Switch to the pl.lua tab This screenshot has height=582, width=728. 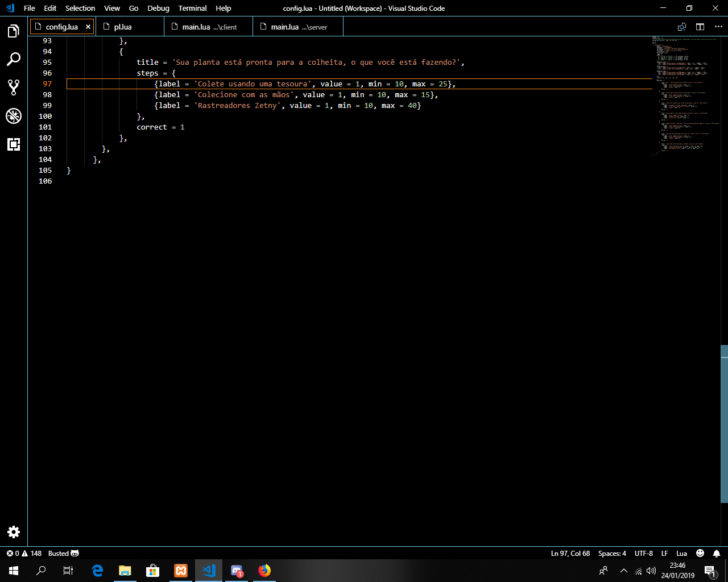(123, 27)
